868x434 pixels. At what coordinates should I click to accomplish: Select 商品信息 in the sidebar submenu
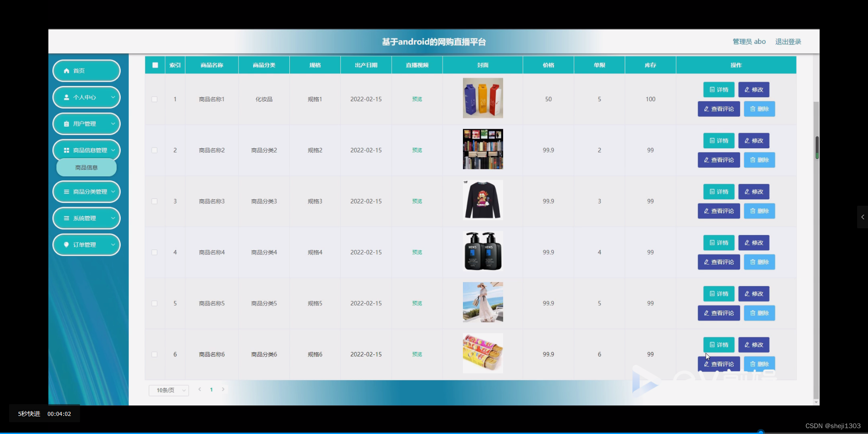coord(86,167)
